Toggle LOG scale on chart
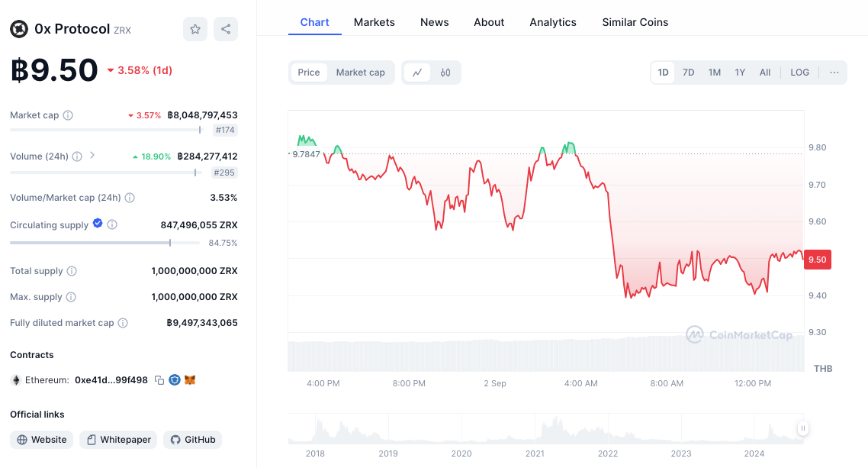Viewport: 868px width, 468px height. coord(800,73)
